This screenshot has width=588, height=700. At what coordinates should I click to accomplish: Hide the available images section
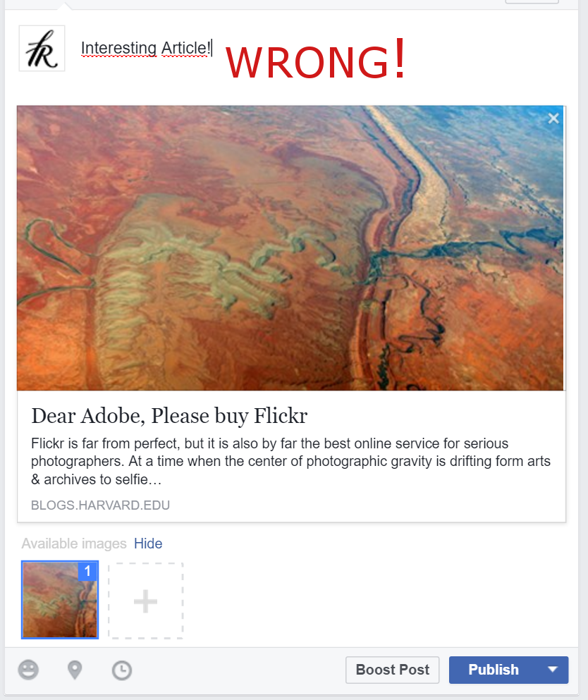(148, 544)
